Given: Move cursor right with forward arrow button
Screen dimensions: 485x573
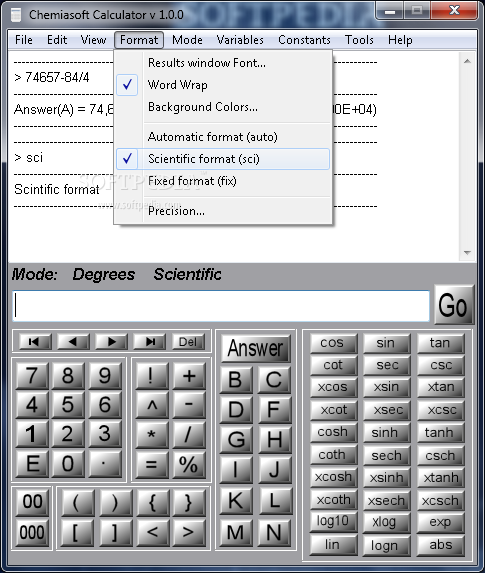Looking at the screenshot, I should (x=111, y=342).
